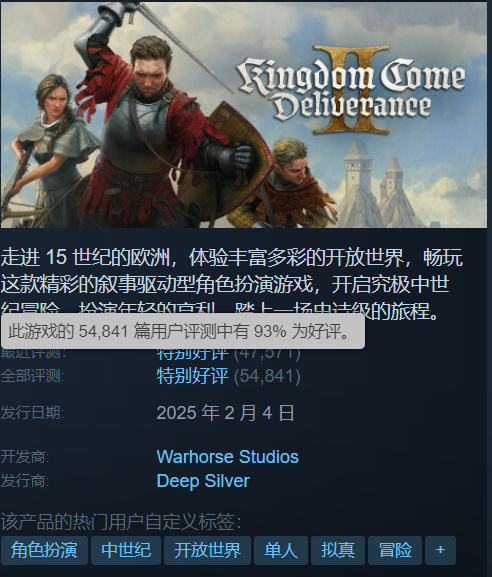492x577 pixels.
Task: Open the Warhorse Studios developer link
Action: pos(227,457)
